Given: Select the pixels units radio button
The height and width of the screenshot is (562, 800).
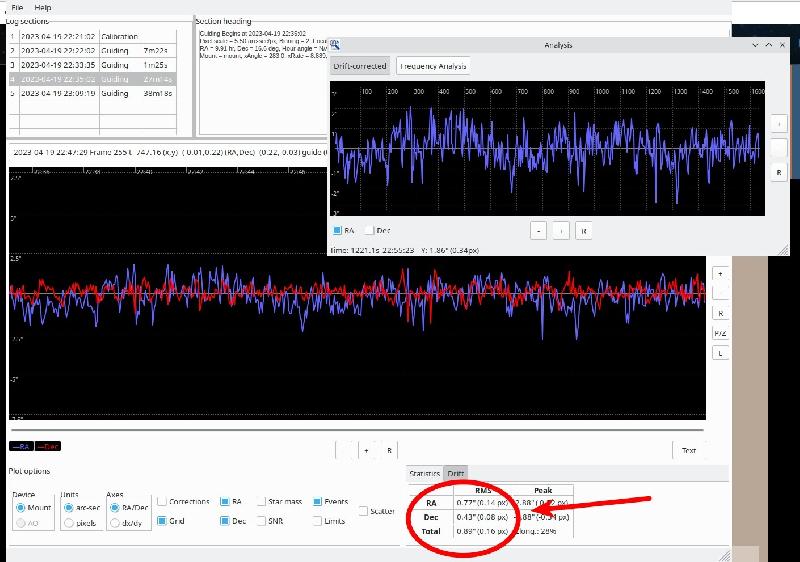Looking at the screenshot, I should pos(69,523).
